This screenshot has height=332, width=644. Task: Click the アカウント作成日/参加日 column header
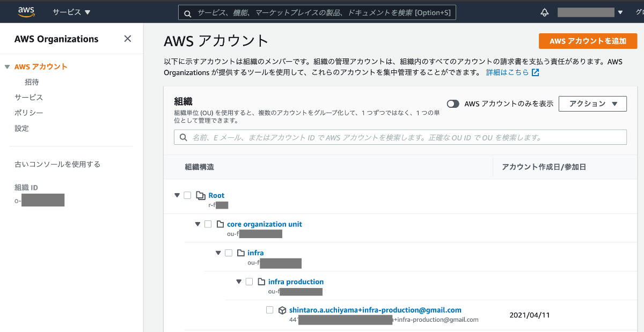pyautogui.click(x=544, y=167)
